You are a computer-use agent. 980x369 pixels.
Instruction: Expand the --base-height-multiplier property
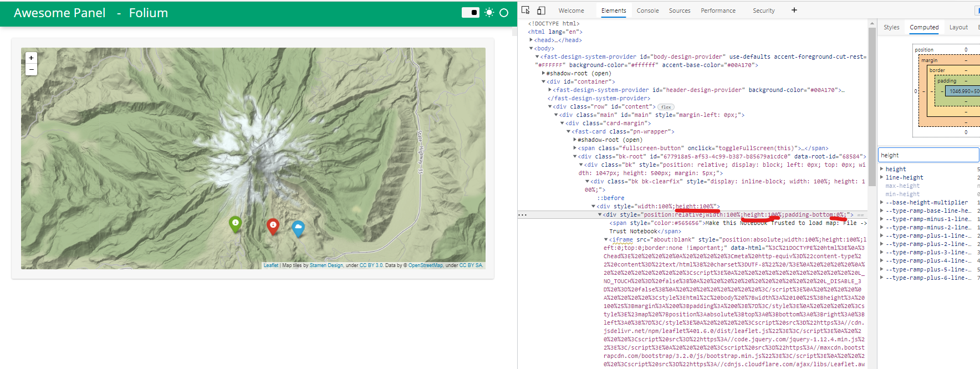(x=882, y=202)
